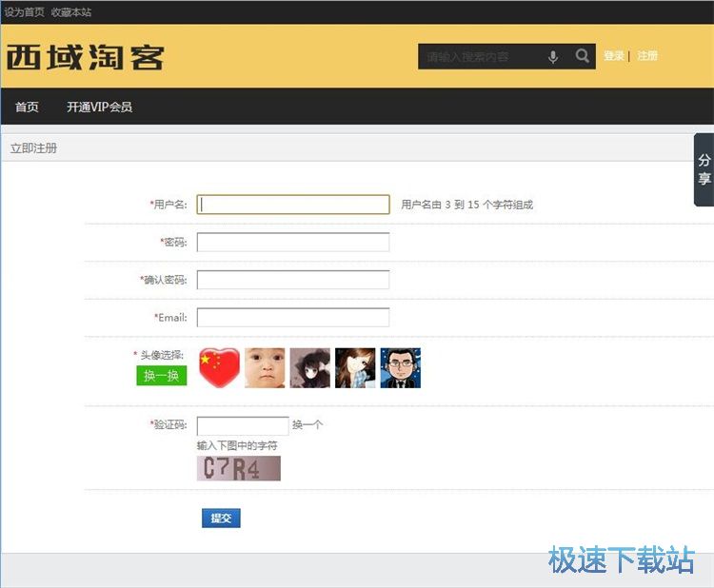Focus the 确认密码 confirm password field
This screenshot has height=588, width=714.
point(293,280)
